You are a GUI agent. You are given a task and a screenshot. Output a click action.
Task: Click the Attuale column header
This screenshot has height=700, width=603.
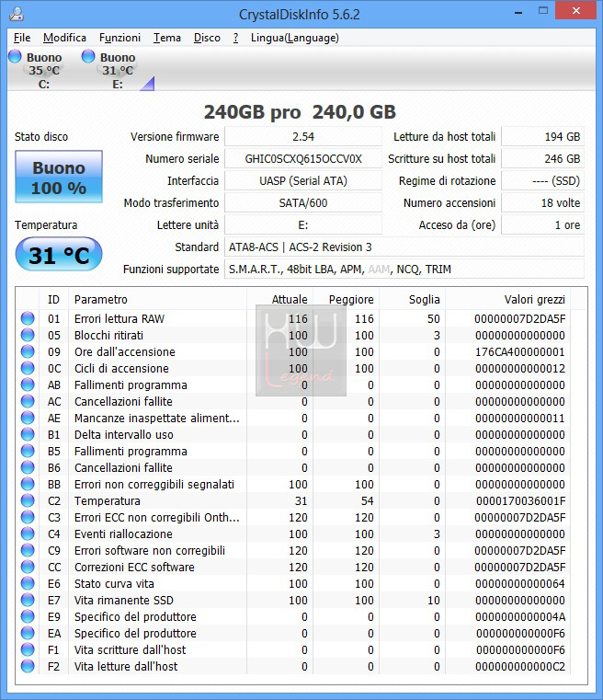[x=279, y=299]
